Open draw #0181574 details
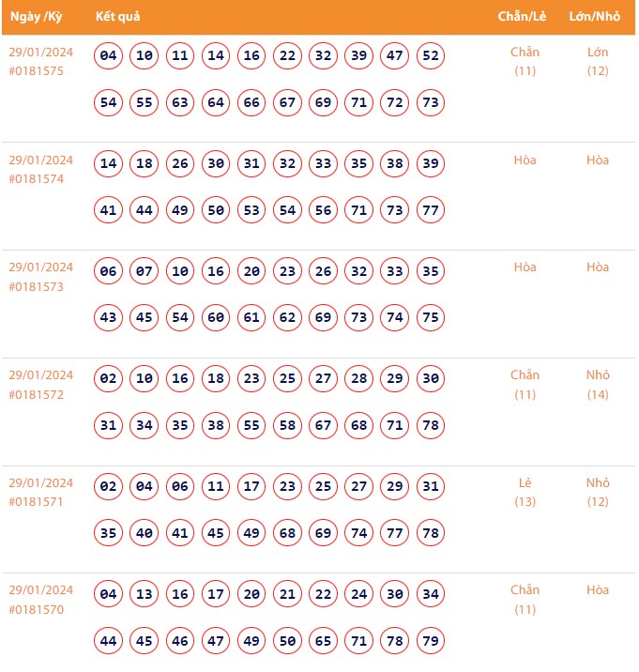 point(37,179)
